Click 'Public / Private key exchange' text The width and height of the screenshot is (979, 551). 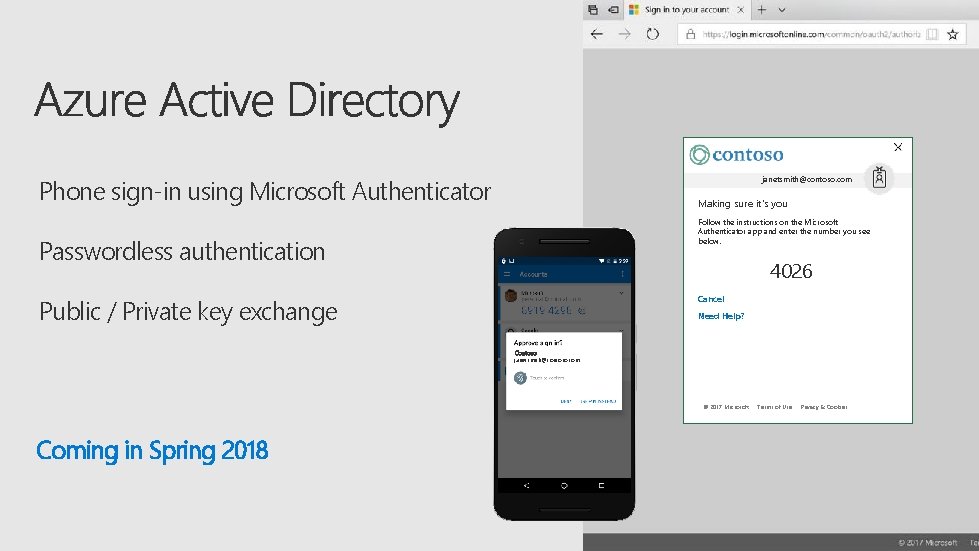point(188,311)
